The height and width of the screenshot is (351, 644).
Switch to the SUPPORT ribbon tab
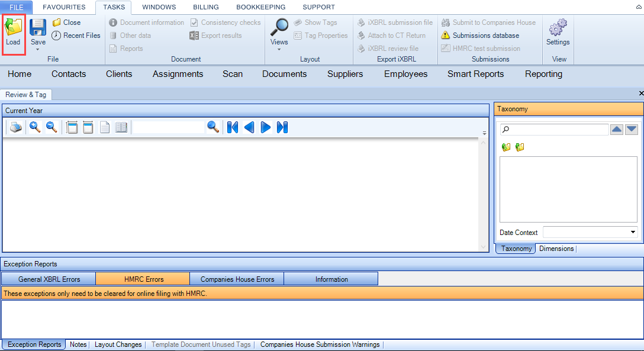318,7
